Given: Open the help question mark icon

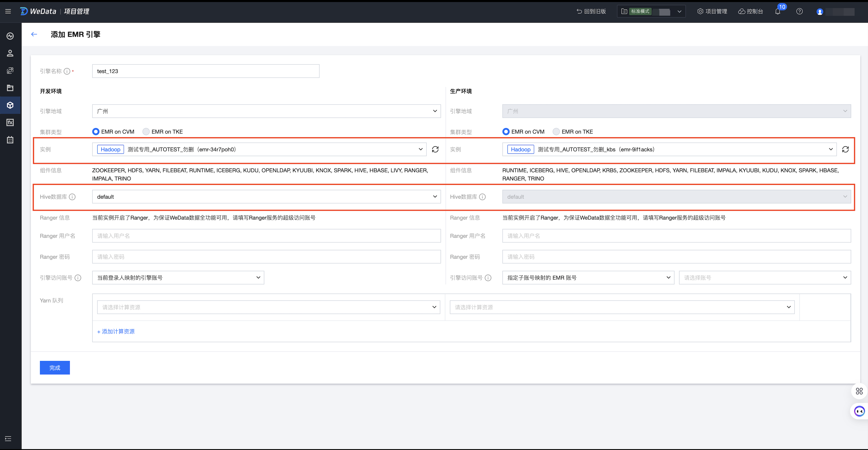Looking at the screenshot, I should pyautogui.click(x=799, y=11).
